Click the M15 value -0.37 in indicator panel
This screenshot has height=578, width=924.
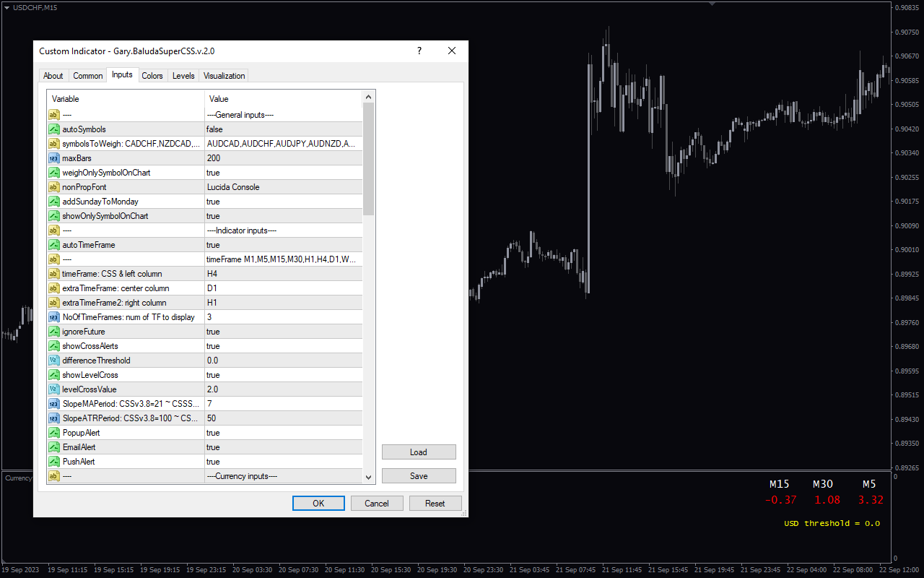point(781,500)
